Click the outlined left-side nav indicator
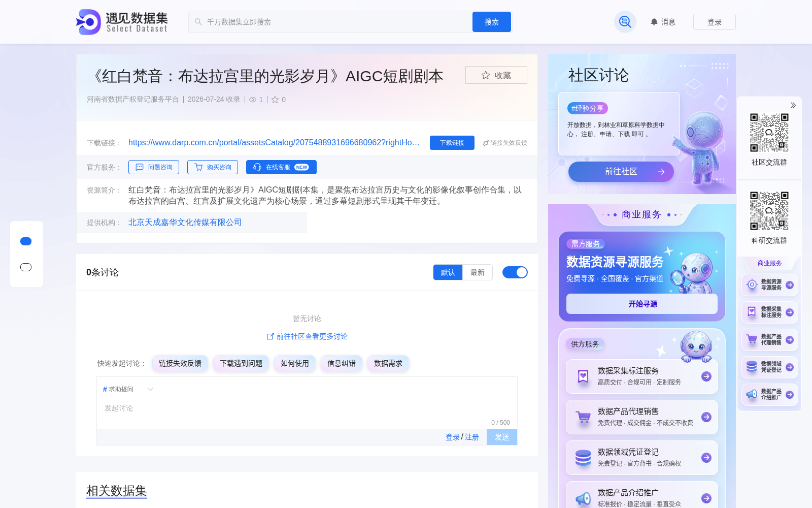The width and height of the screenshot is (812, 508). click(x=26, y=267)
